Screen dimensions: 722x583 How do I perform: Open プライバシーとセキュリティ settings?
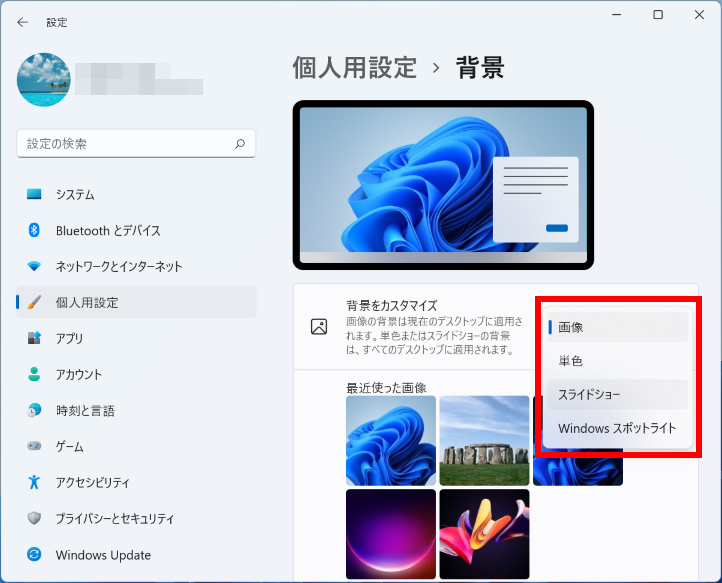[x=136, y=518]
